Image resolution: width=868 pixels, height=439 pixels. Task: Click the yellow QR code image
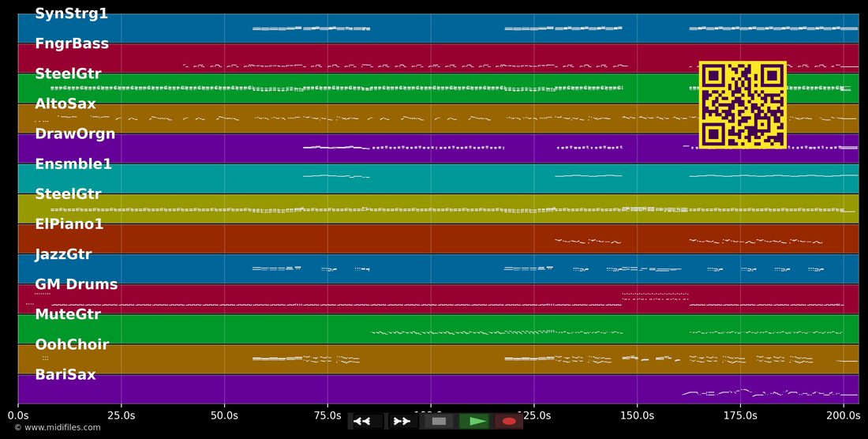743,105
